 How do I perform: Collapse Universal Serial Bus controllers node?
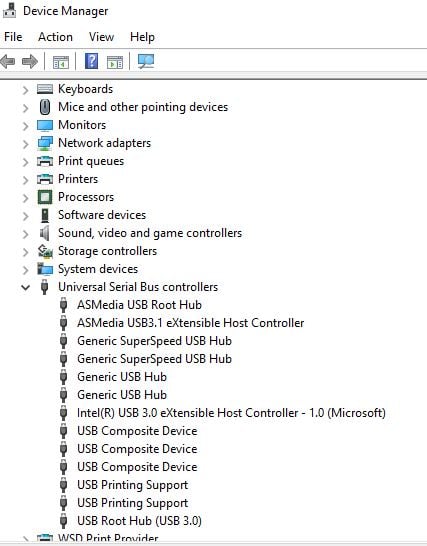(x=25, y=287)
